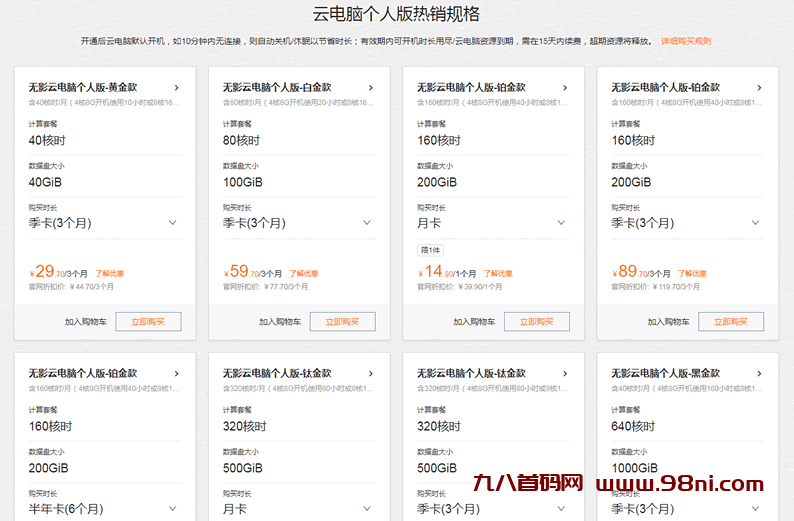
Task: Click 加入购物车 on the 黄金款 card
Action: point(85,322)
